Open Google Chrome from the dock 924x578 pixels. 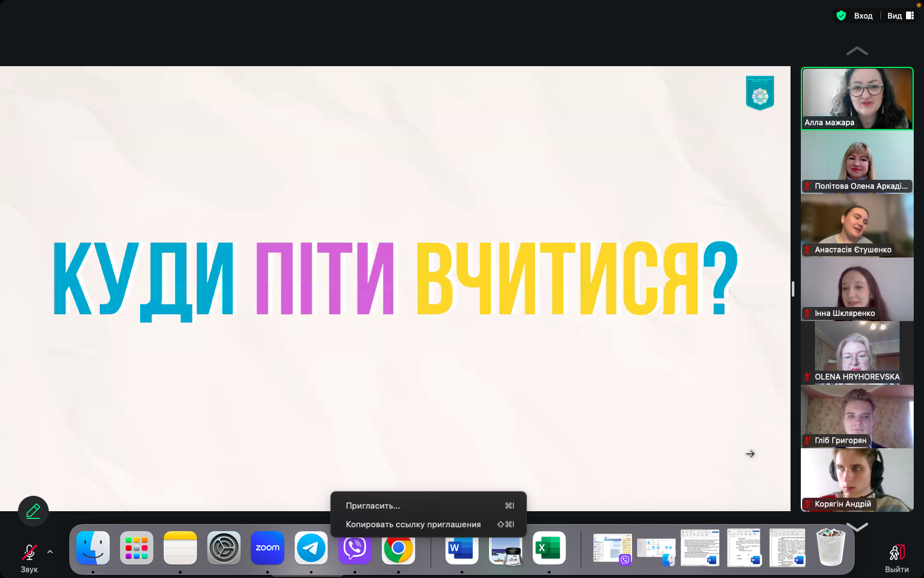pos(398,548)
